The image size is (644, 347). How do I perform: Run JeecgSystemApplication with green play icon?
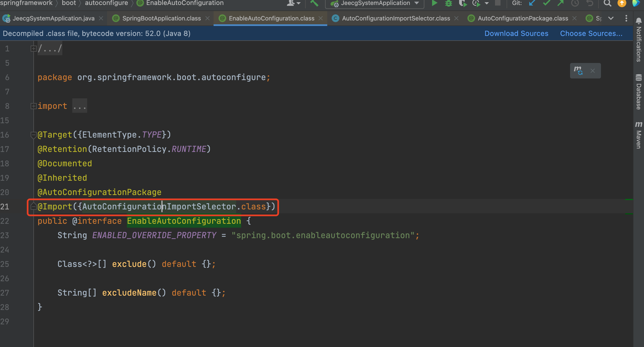[434, 3]
